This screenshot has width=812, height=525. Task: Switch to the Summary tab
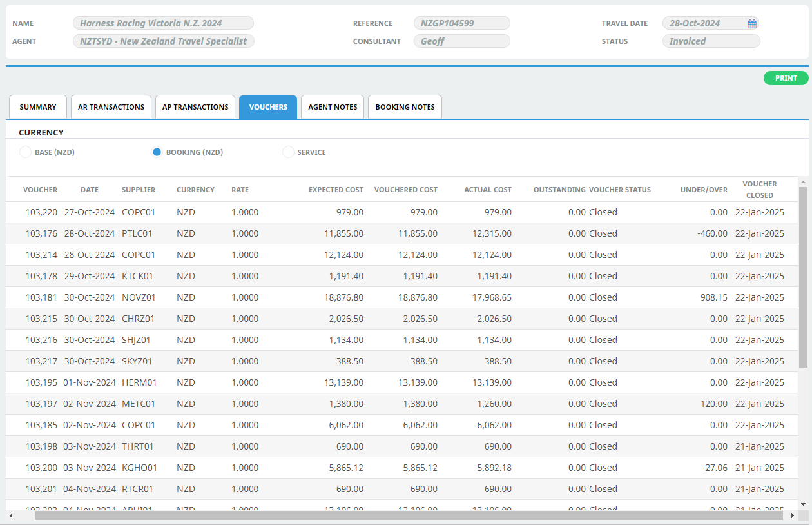point(38,107)
